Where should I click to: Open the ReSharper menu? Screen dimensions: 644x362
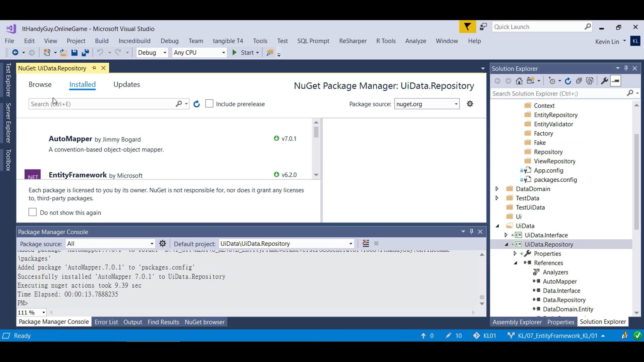coord(353,41)
